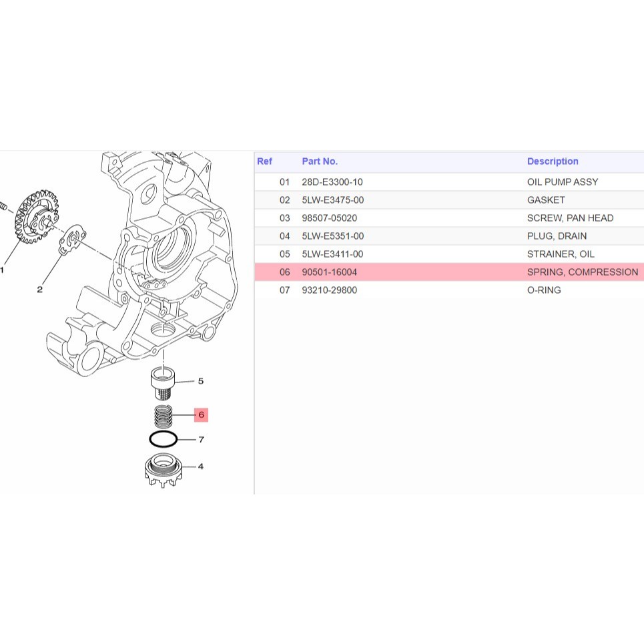This screenshot has height=644, width=644.
Task: Click the oil pump gear drawing
Action: [x=36, y=217]
